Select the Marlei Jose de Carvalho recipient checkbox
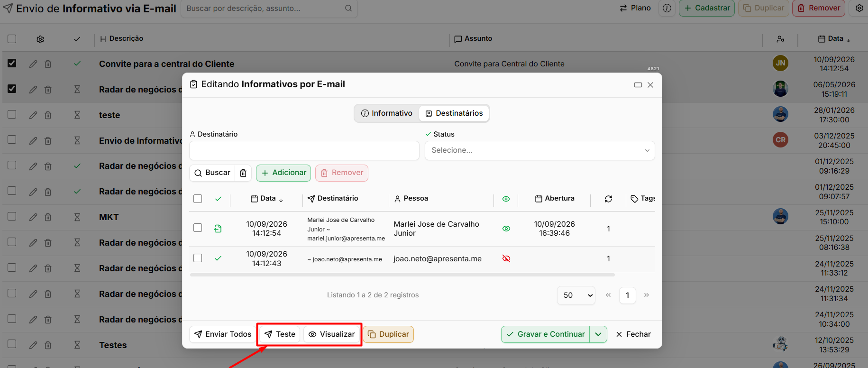868x368 pixels. pyautogui.click(x=198, y=228)
